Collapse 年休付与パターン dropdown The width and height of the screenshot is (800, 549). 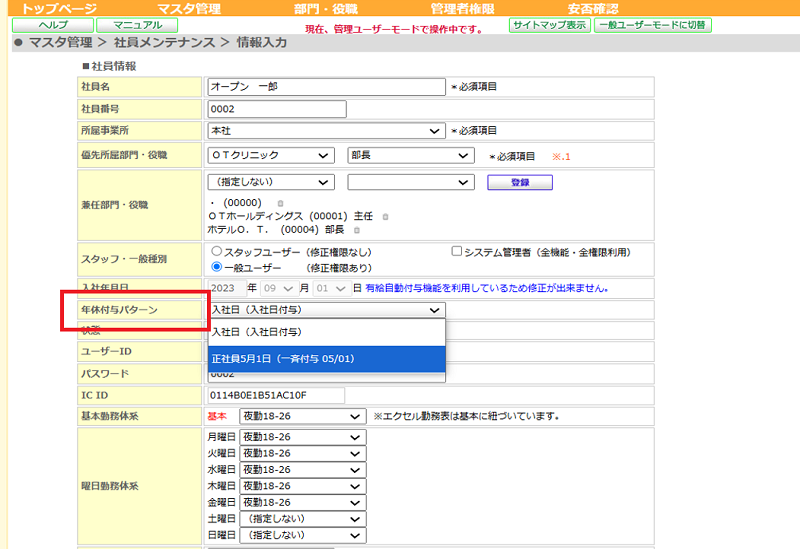pos(327,310)
